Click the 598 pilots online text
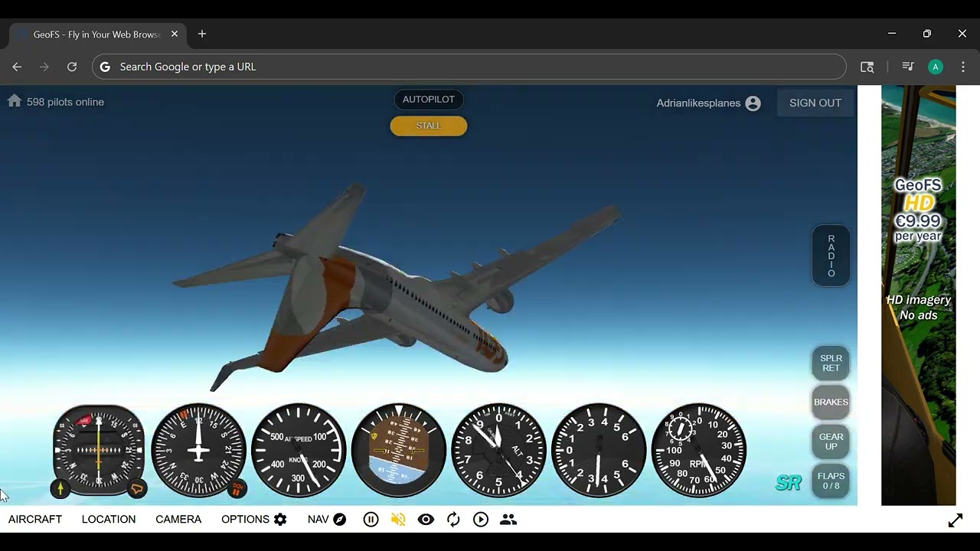This screenshot has width=980, height=551. coord(65,102)
